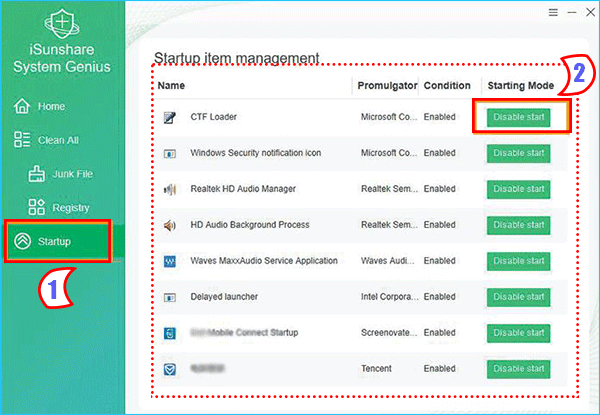Click the Enabled status of CTF Loader
600x415 pixels.
(439, 117)
